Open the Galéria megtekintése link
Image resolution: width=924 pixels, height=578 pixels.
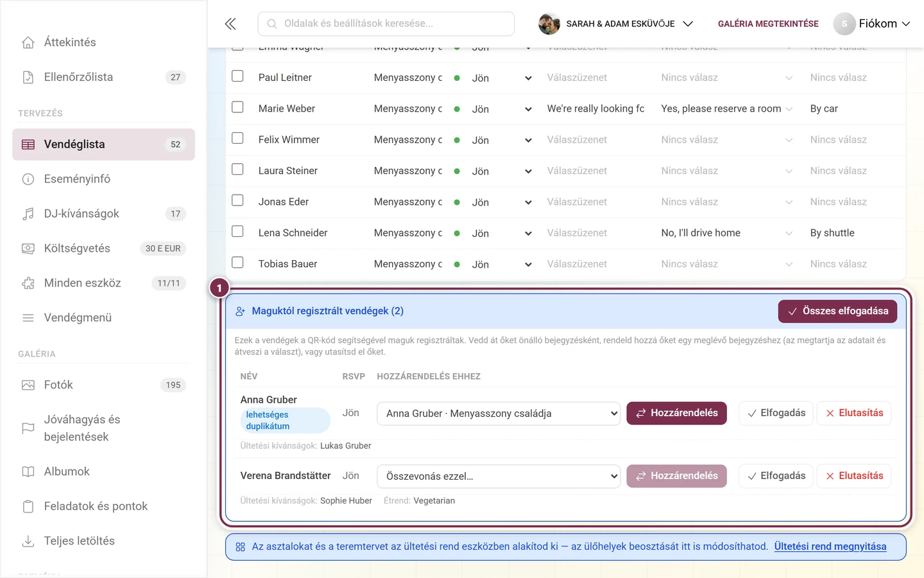pos(768,24)
